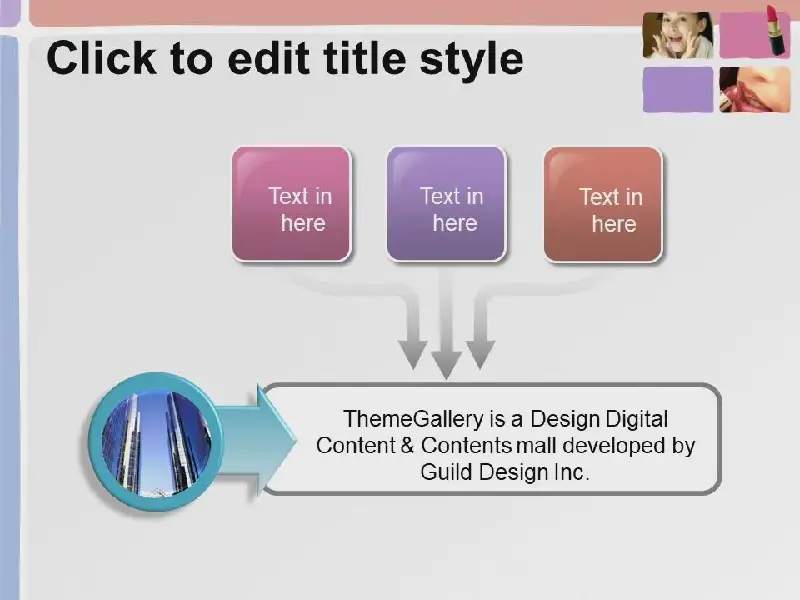Select the purple 'Text in here' box

click(x=446, y=205)
